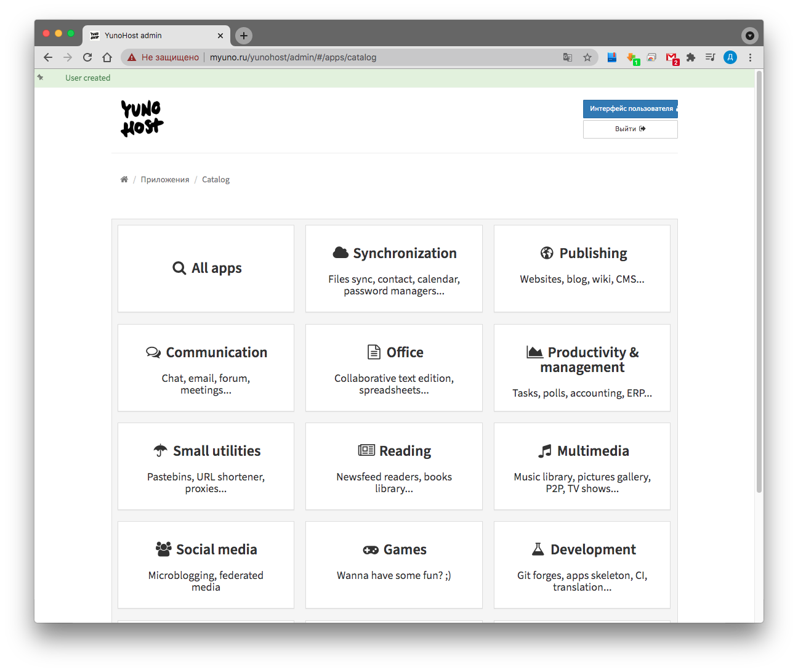The height and width of the screenshot is (672, 798).
Task: Open the Chrome three-dot menu
Action: [x=750, y=57]
